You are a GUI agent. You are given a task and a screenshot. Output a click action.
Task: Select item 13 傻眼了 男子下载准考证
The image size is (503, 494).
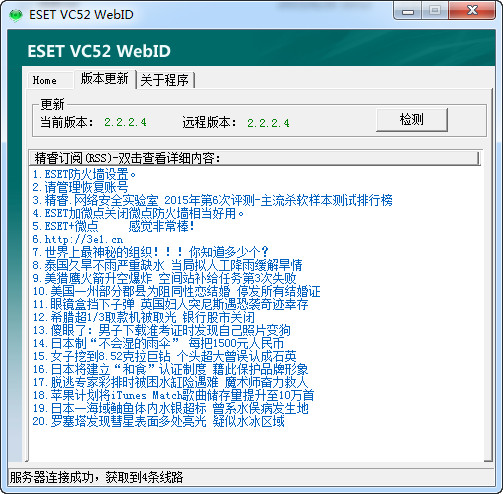click(x=161, y=330)
